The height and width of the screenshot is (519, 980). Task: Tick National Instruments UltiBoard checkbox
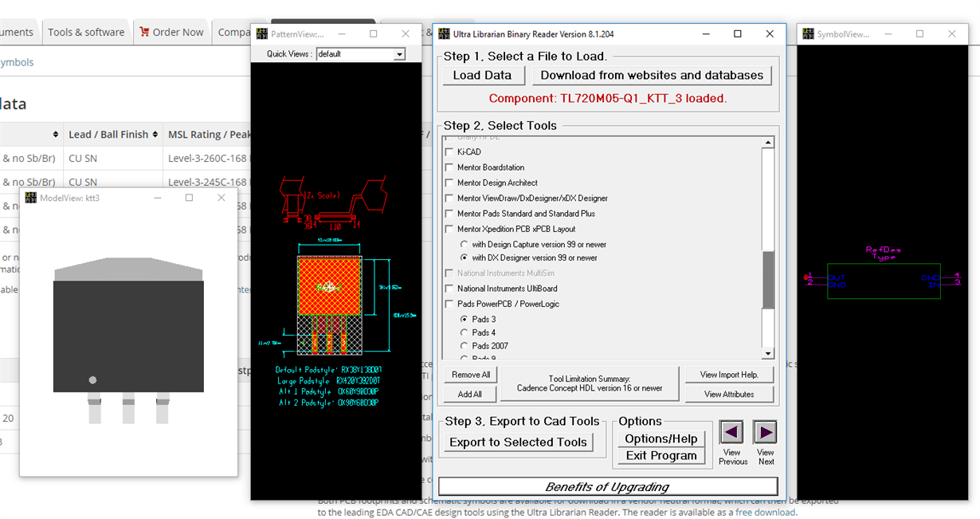pyautogui.click(x=449, y=289)
